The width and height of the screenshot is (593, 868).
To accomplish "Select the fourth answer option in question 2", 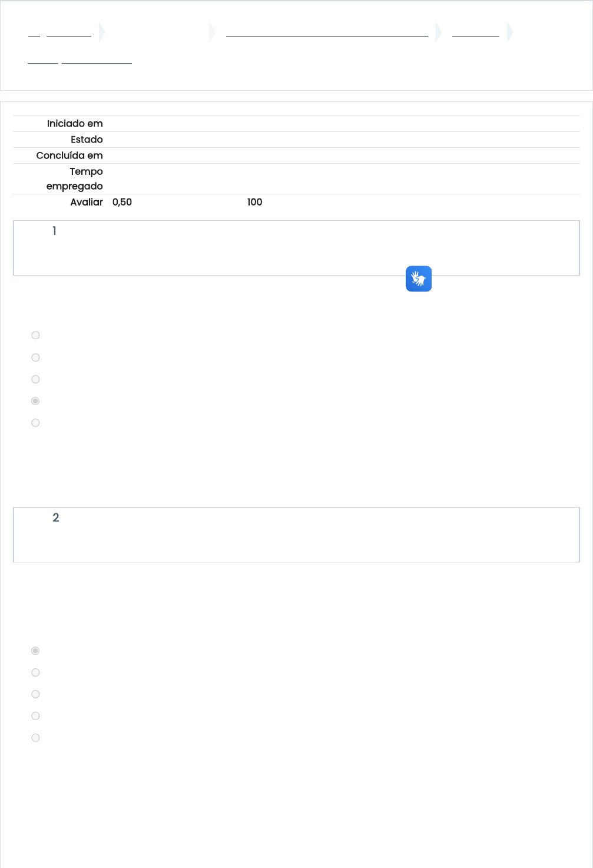I will [x=35, y=716].
